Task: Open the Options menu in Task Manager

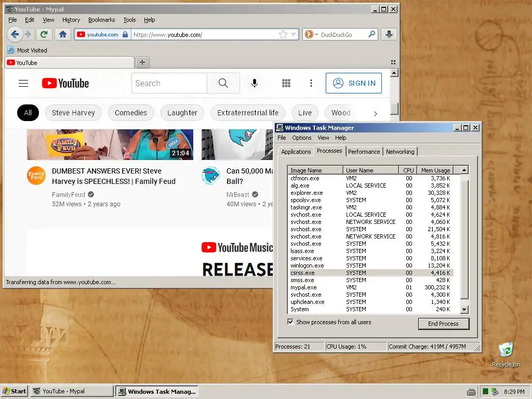Action: [x=302, y=138]
